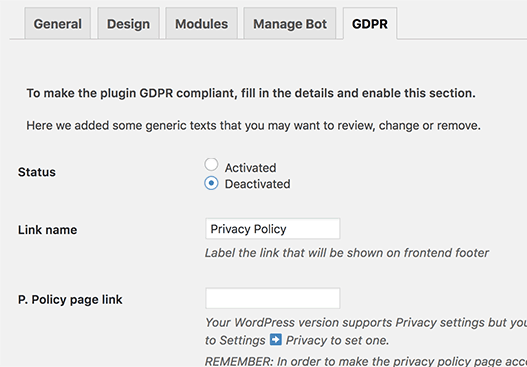Click the GDPR tab
Screen dimensions: 527x367
point(370,24)
